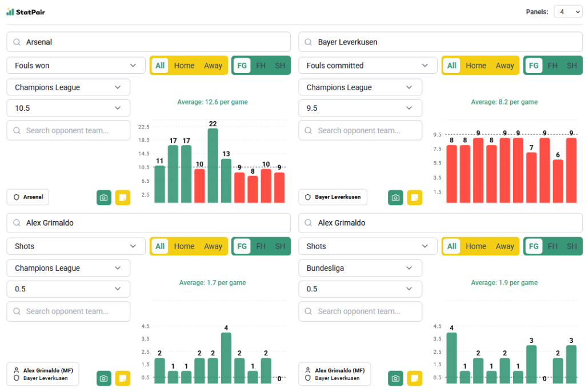This screenshot has height=392, width=585.
Task: Click the StatPair logo icon
Action: pos(10,12)
